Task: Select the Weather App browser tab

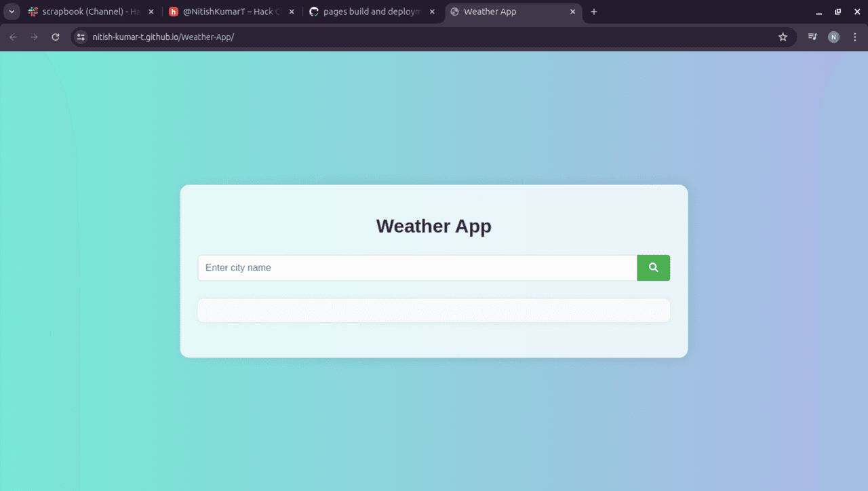Action: 513,12
